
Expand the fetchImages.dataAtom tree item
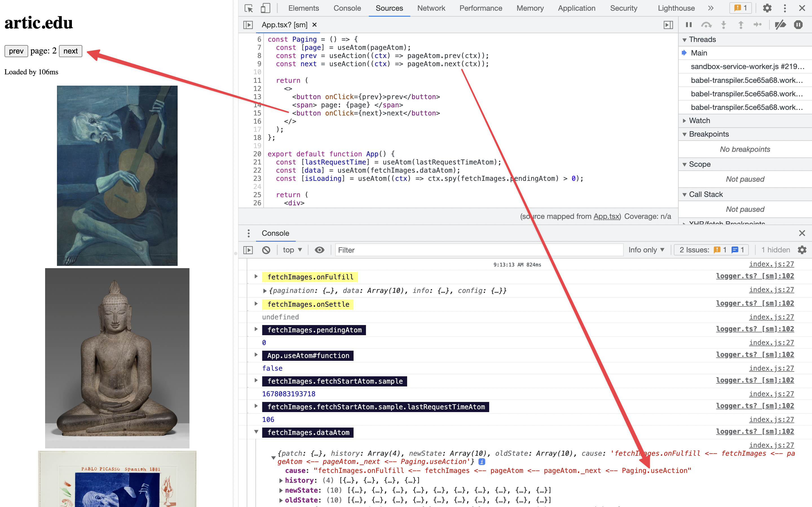click(x=255, y=432)
